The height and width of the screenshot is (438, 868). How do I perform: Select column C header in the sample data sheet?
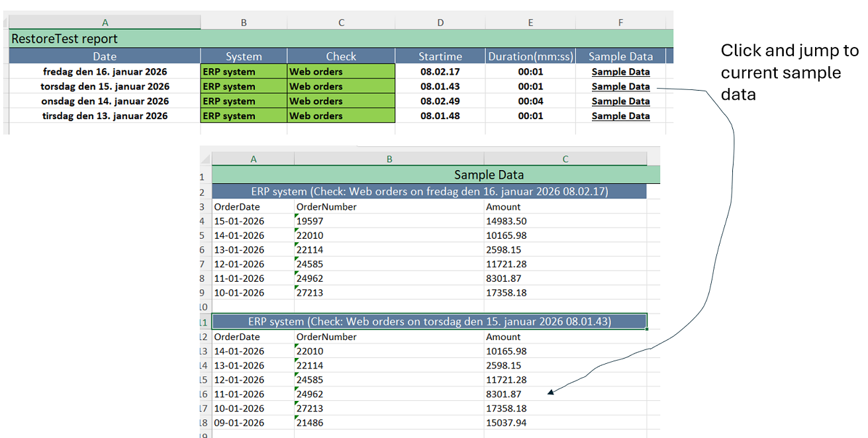pyautogui.click(x=565, y=158)
